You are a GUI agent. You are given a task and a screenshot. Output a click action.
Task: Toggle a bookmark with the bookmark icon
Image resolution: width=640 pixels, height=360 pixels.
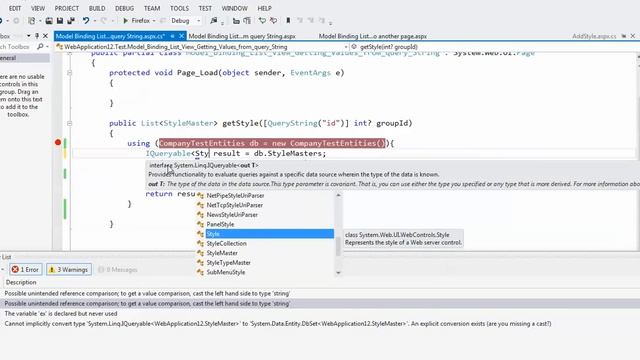pos(288,20)
